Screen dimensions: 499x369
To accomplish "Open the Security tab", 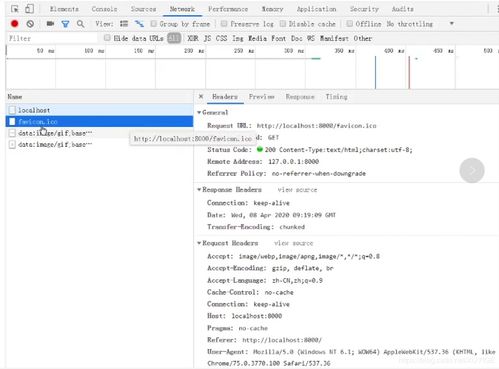I will tap(364, 9).
